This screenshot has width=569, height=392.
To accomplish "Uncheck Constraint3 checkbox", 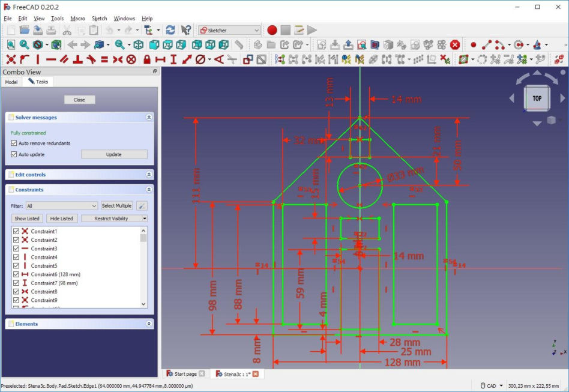I will coord(16,249).
